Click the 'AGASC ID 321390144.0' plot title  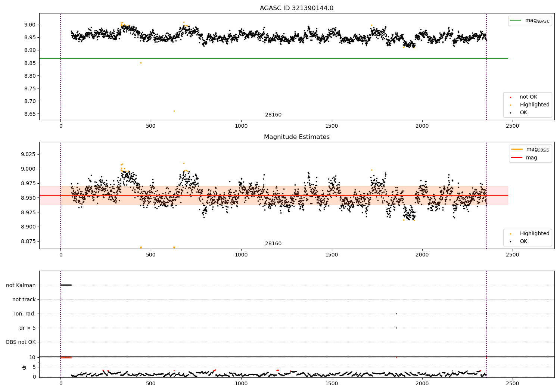pos(296,8)
